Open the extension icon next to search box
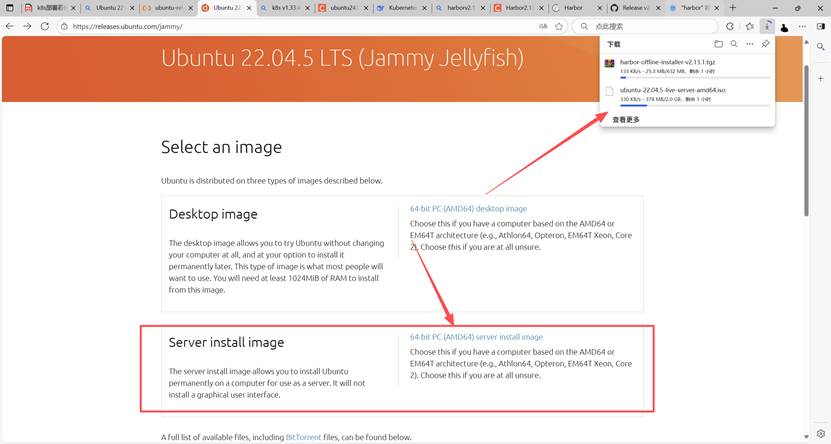831x444 pixels. click(x=730, y=26)
